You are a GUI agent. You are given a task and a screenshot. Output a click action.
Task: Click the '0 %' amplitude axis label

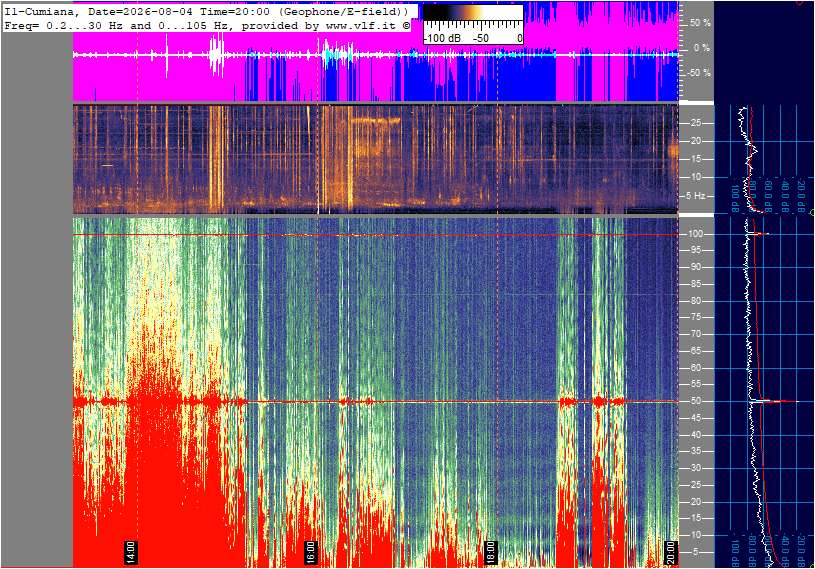click(702, 48)
